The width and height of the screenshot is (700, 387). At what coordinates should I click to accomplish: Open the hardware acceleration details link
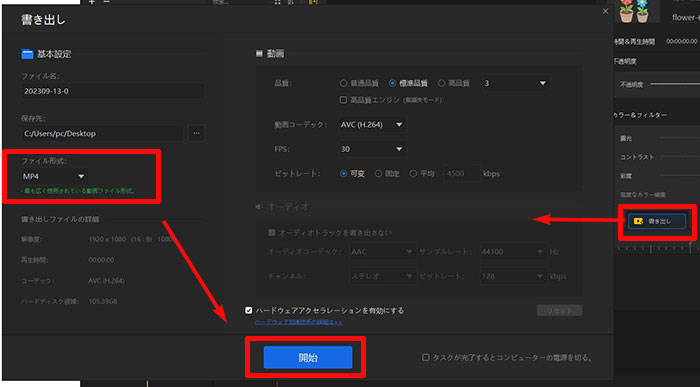pyautogui.click(x=298, y=322)
